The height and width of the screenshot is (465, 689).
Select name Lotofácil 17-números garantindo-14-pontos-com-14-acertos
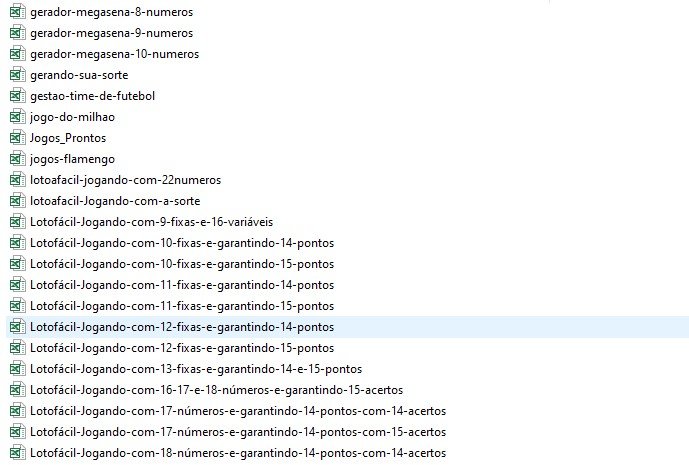coord(238,411)
